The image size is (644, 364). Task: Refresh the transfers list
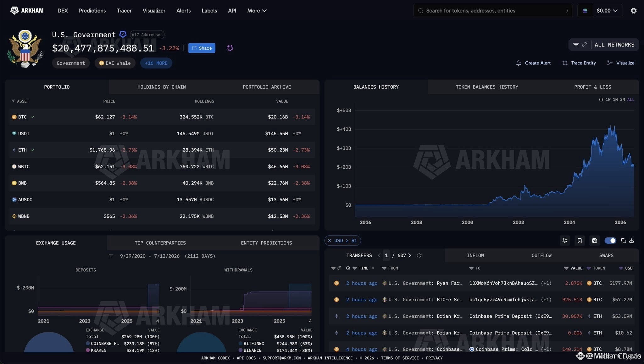coord(419,256)
